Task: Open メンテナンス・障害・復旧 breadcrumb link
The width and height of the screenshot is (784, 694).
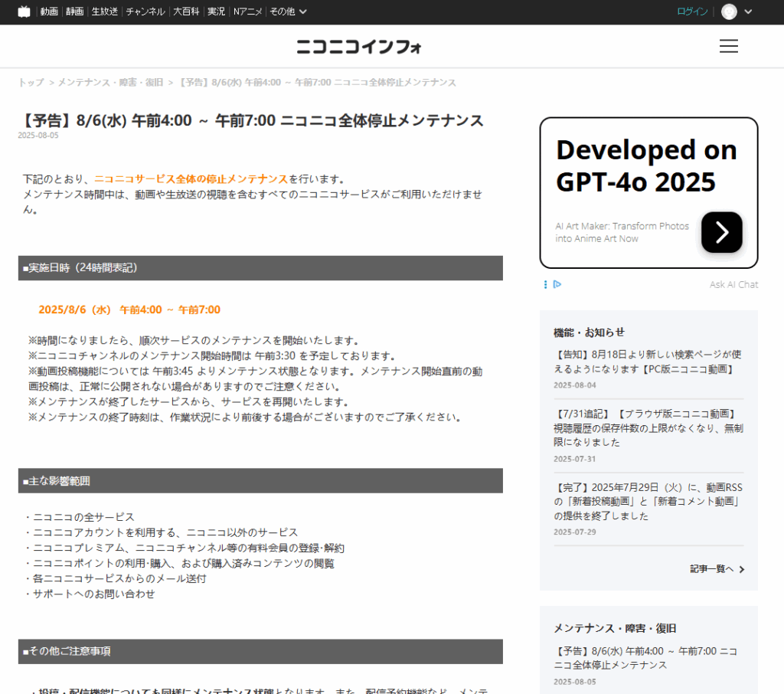Action: coord(109,82)
